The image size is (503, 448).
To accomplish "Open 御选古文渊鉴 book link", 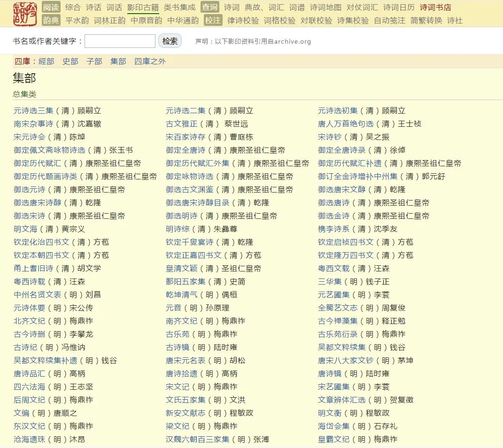I will pyautogui.click(x=190, y=190).
